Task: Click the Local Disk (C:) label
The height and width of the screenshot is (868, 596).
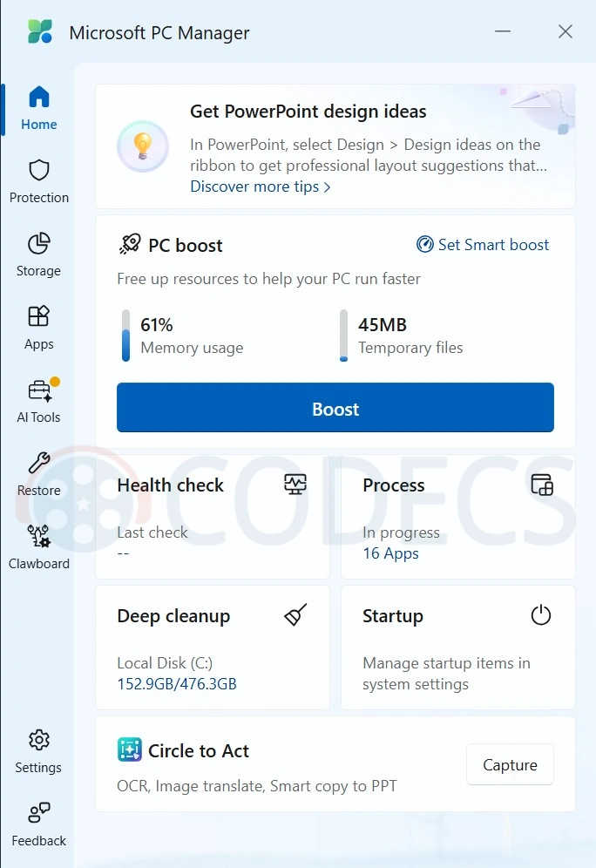Action: (165, 663)
